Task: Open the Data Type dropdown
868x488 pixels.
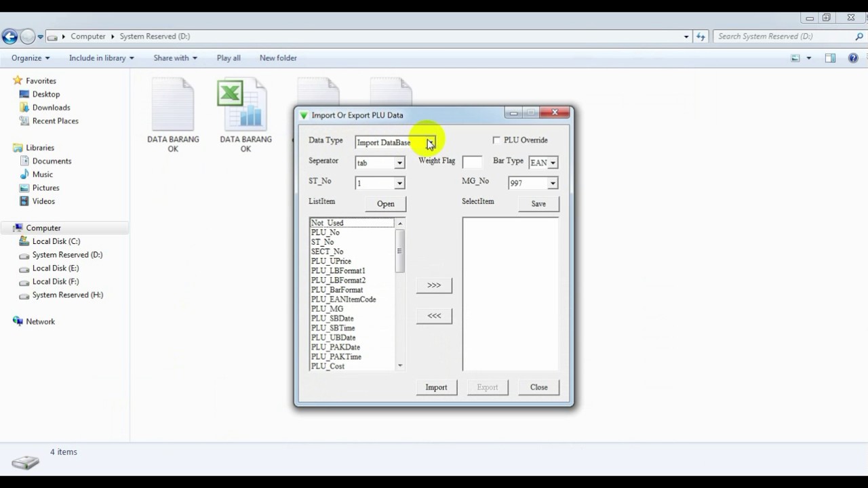Action: pyautogui.click(x=430, y=142)
